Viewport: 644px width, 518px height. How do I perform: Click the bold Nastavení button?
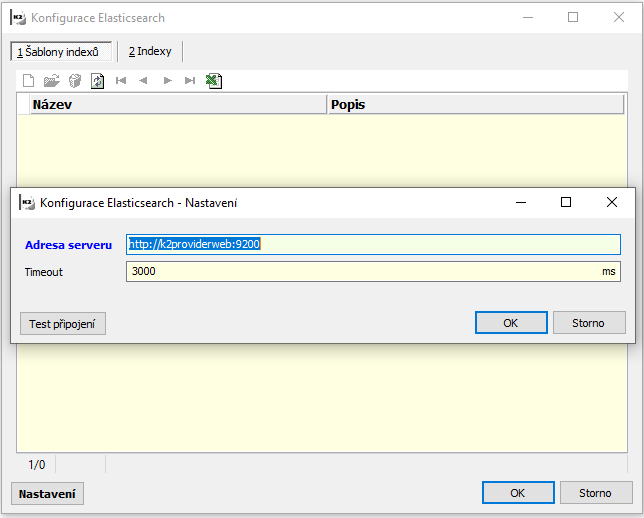tap(47, 493)
